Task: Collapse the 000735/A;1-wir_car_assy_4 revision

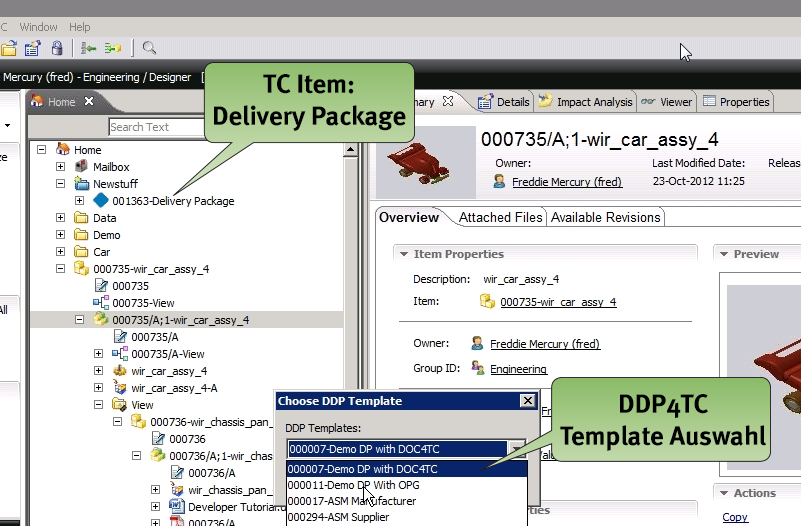Action: point(79,320)
